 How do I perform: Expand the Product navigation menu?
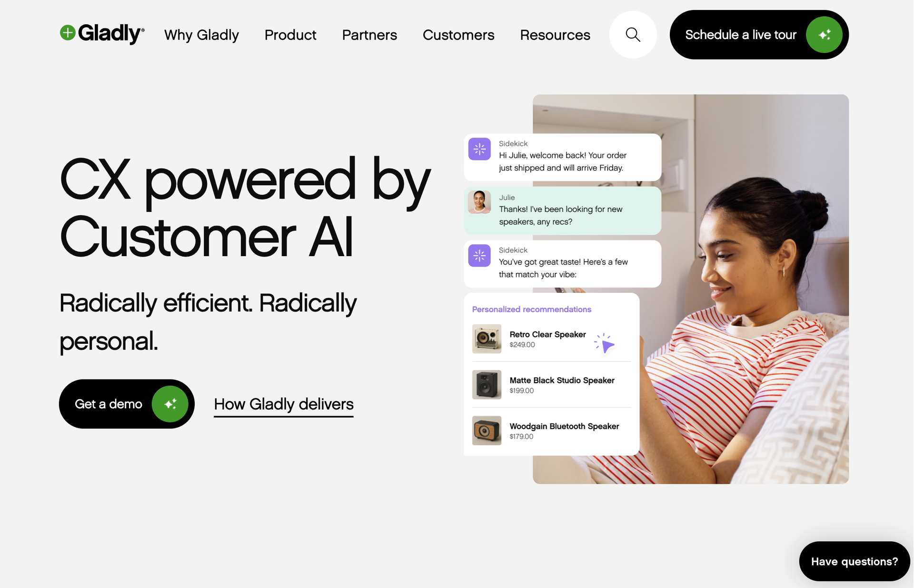(290, 35)
